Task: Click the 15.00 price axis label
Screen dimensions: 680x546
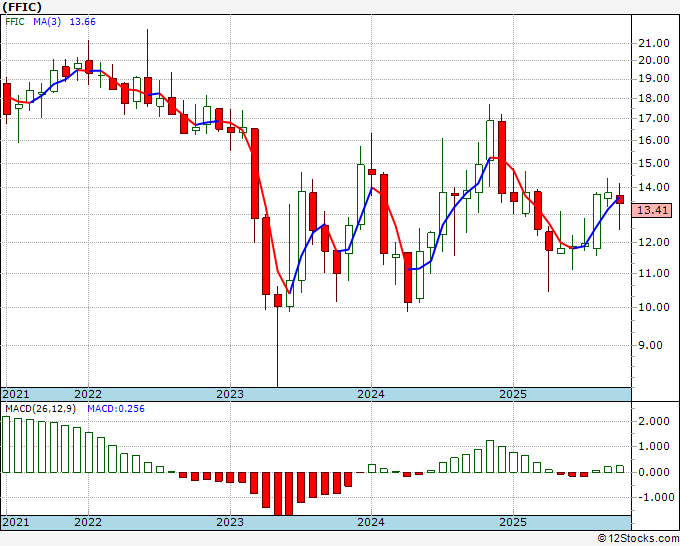Action: pyautogui.click(x=654, y=163)
